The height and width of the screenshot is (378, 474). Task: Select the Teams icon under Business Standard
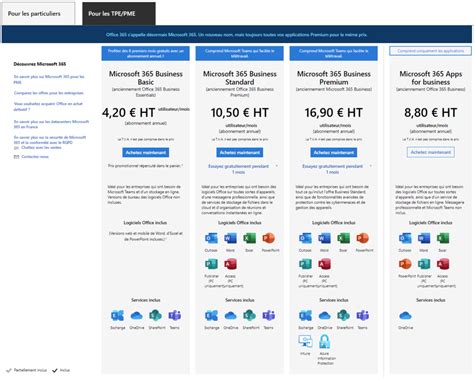pos(268,315)
